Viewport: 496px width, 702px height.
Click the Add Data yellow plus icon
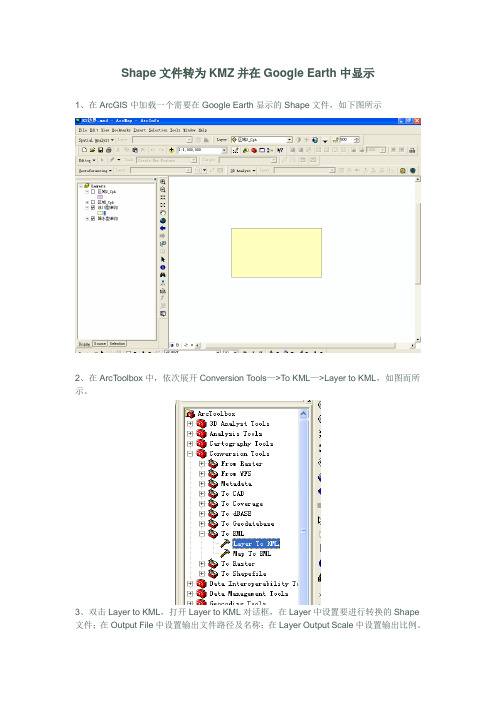tap(171, 150)
